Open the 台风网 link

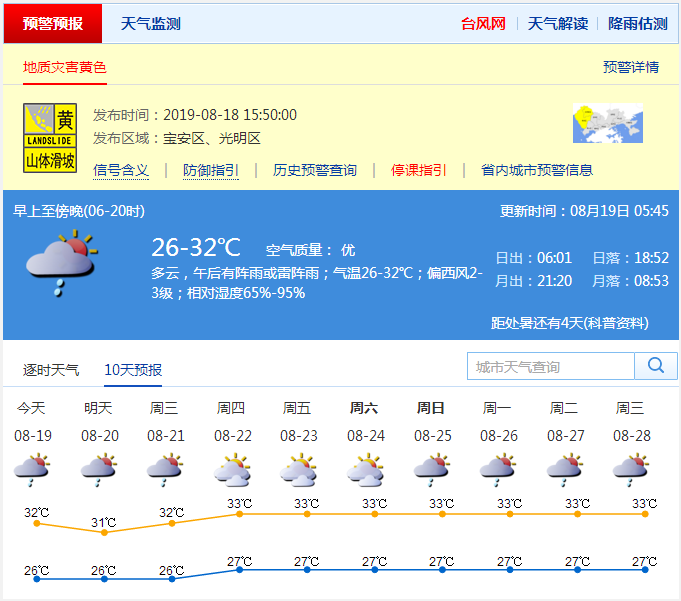(x=483, y=24)
